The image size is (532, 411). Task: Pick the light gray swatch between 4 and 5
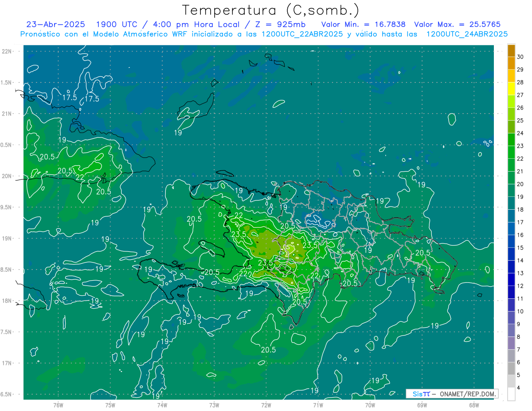(x=511, y=381)
